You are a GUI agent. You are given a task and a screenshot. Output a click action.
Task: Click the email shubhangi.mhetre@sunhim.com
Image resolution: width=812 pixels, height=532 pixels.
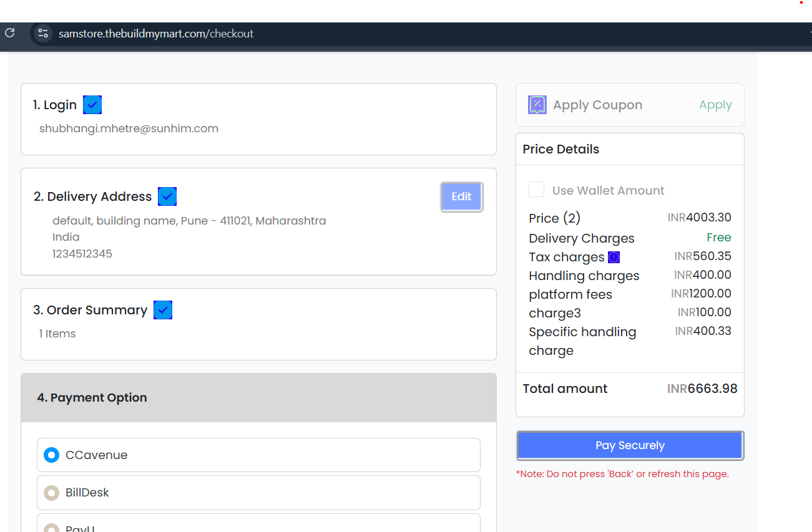pos(129,128)
